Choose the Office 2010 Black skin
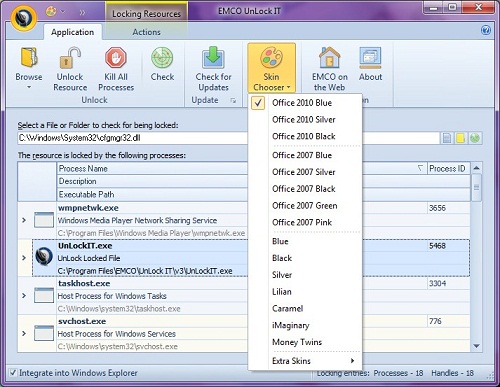 [305, 136]
